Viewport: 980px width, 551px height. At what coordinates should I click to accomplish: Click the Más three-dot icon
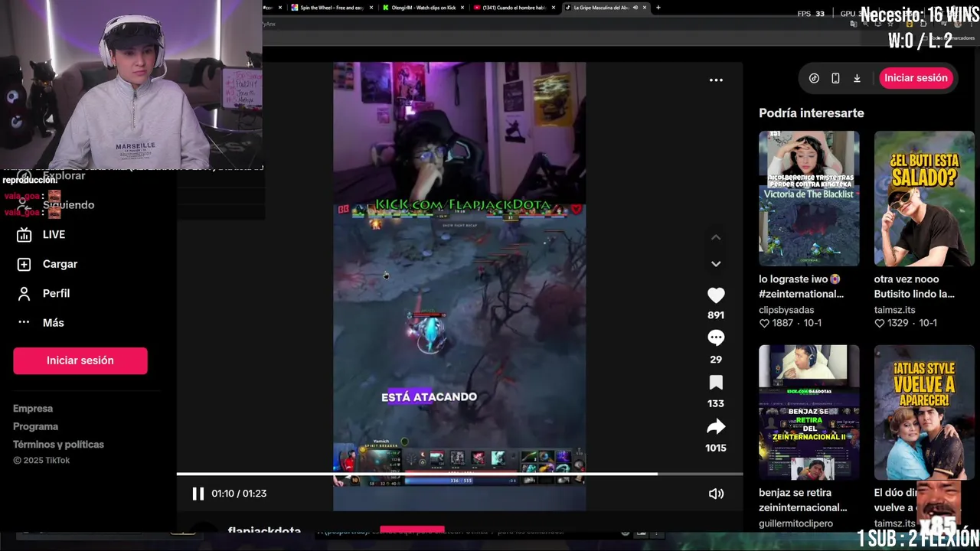click(x=24, y=323)
